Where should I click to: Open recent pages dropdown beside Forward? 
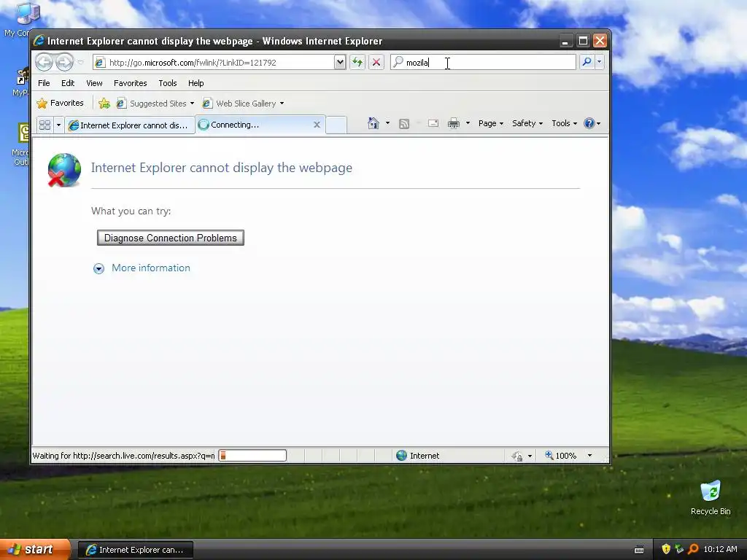[80, 63]
